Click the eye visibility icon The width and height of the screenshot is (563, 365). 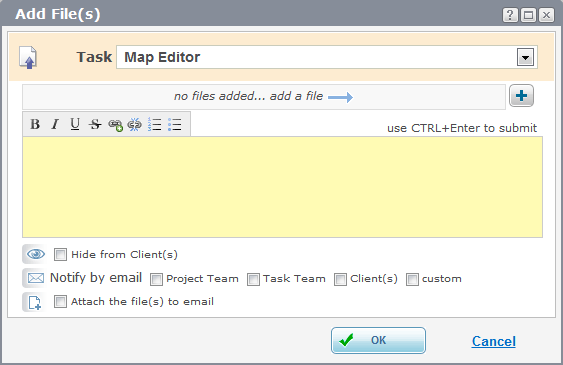point(36,254)
